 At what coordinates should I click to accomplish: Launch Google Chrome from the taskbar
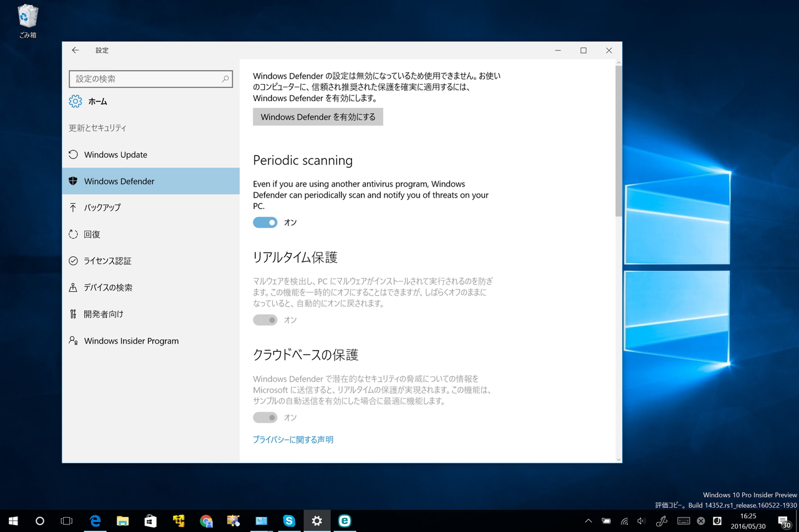(206, 521)
